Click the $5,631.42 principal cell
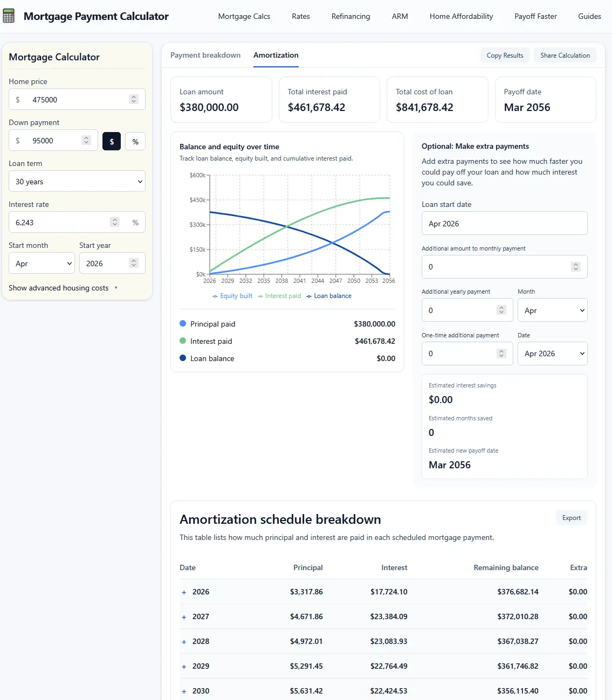The height and width of the screenshot is (700, 612). [306, 691]
